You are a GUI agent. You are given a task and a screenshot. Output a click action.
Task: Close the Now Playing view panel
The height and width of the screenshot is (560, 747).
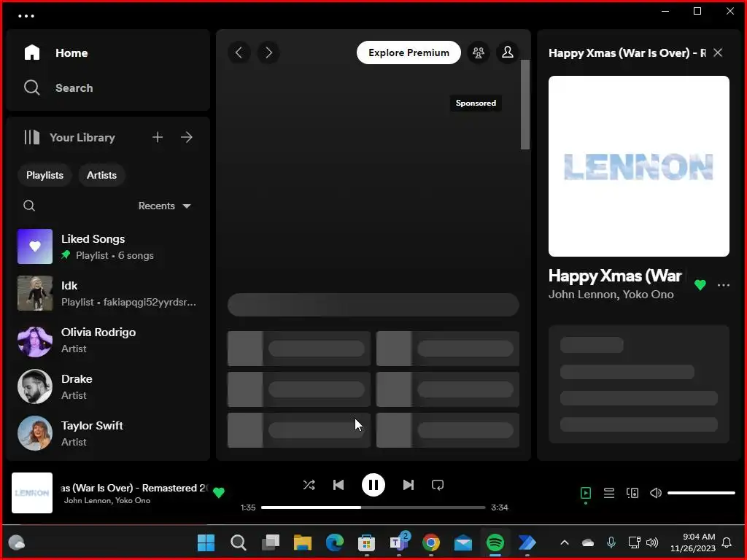(718, 52)
